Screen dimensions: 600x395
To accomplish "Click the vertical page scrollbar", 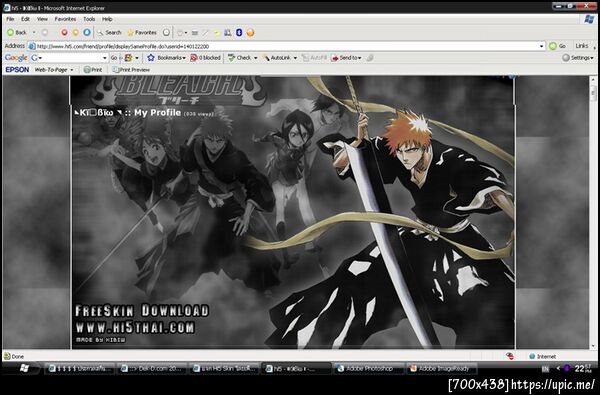I will 593,212.
